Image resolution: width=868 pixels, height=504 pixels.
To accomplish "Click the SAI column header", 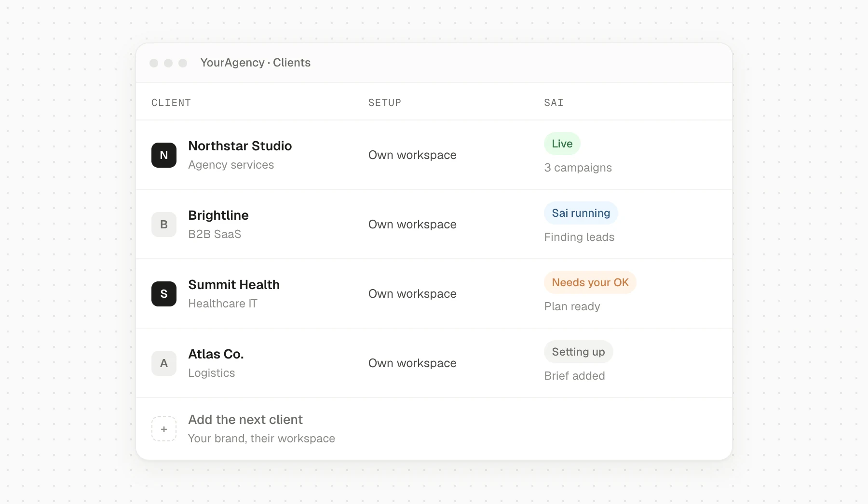I will point(554,103).
